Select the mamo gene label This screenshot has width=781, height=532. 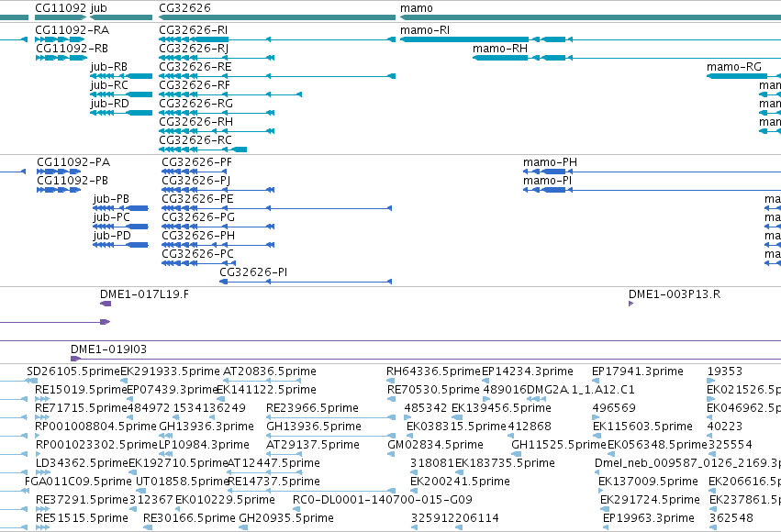click(417, 8)
